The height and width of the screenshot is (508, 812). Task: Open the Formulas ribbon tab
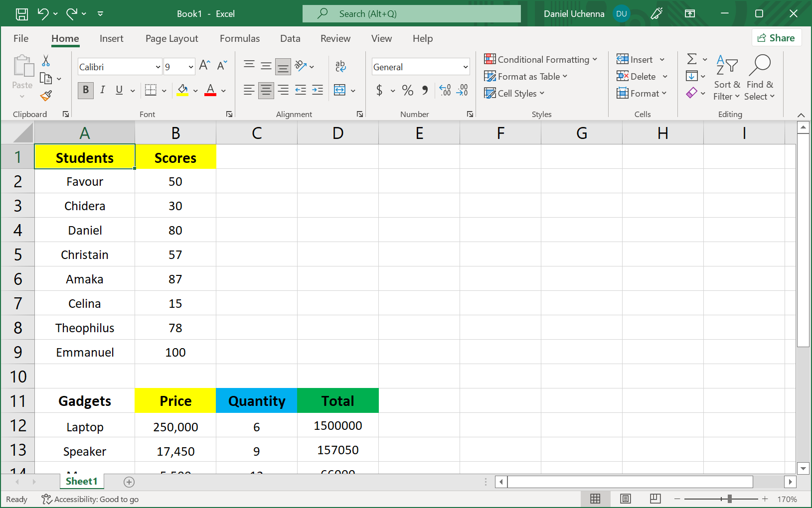pyautogui.click(x=240, y=38)
